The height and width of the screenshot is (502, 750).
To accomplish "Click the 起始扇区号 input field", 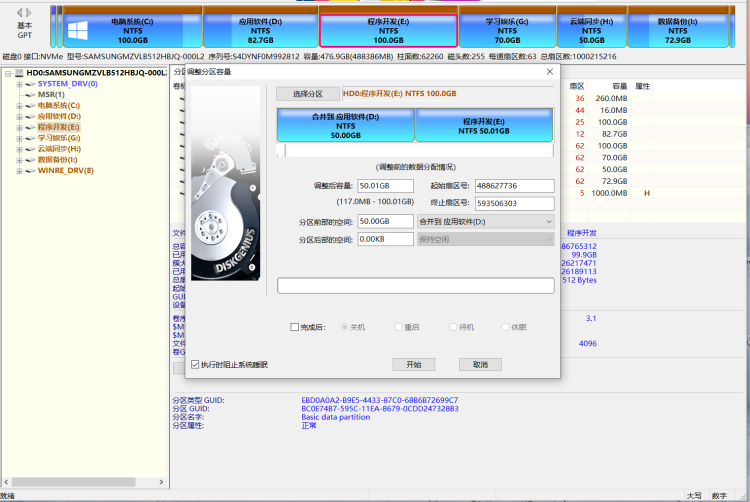I will pyautogui.click(x=515, y=186).
